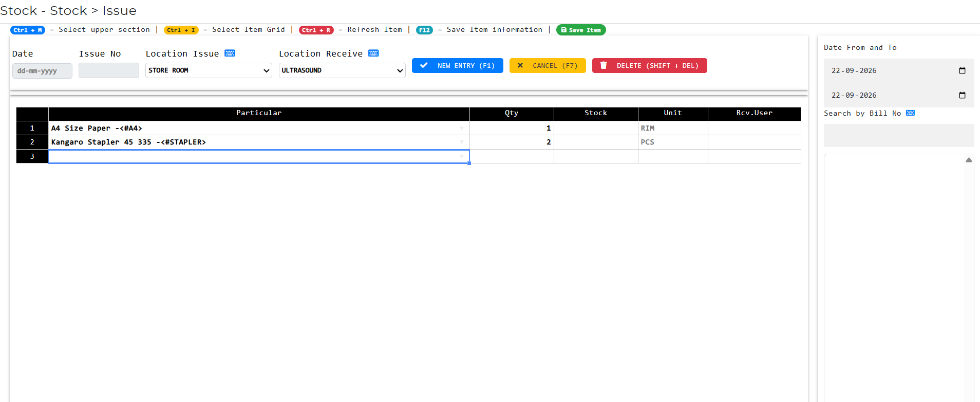The width and height of the screenshot is (980, 402).
Task: Click the Ctrl + R shortcut badge
Action: pyautogui.click(x=316, y=30)
